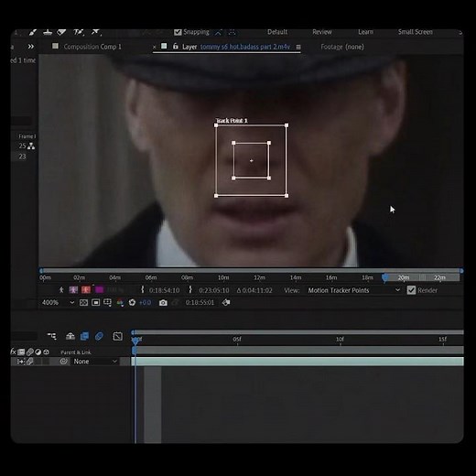
Task: Take a snapshot with camera icon
Action: click(163, 303)
